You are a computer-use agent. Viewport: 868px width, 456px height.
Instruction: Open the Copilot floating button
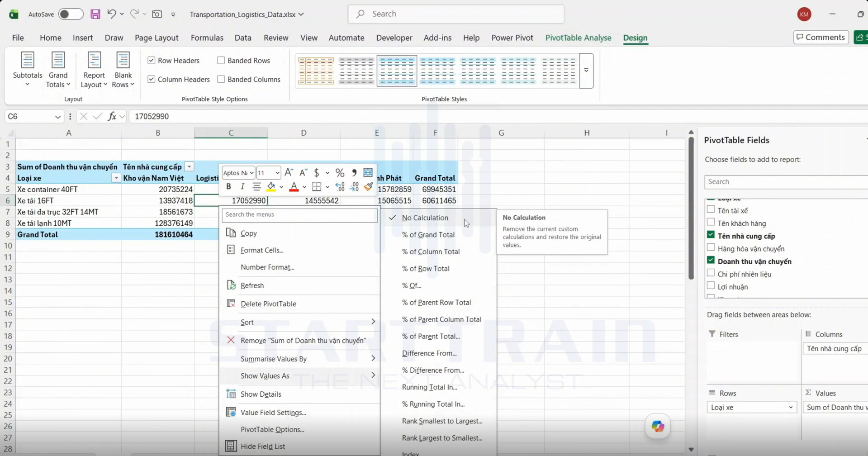658,426
